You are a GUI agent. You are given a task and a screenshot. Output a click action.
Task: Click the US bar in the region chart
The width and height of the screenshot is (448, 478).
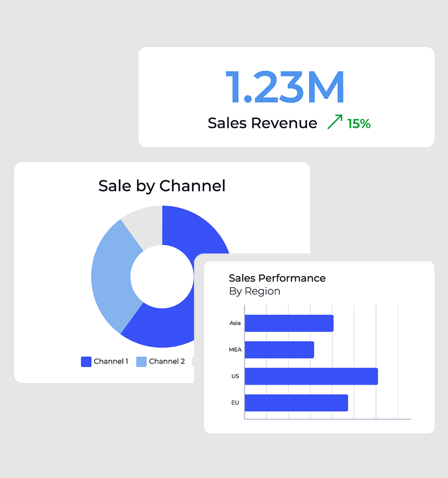(310, 376)
